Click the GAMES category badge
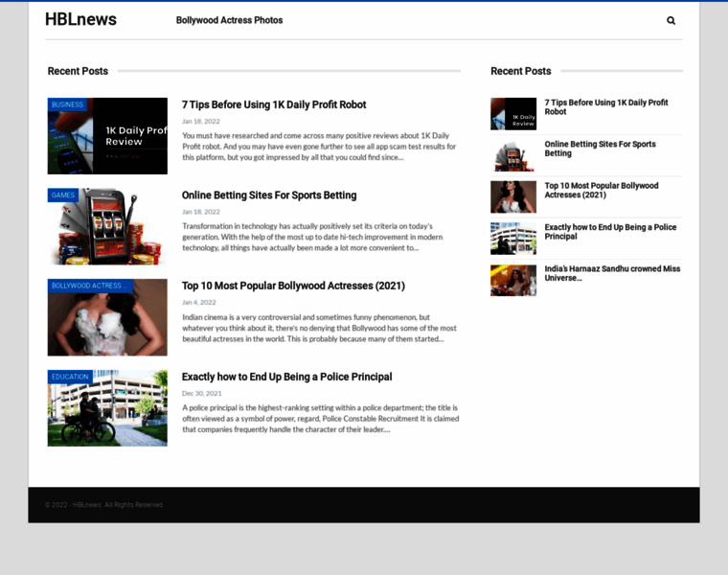 click(x=63, y=195)
